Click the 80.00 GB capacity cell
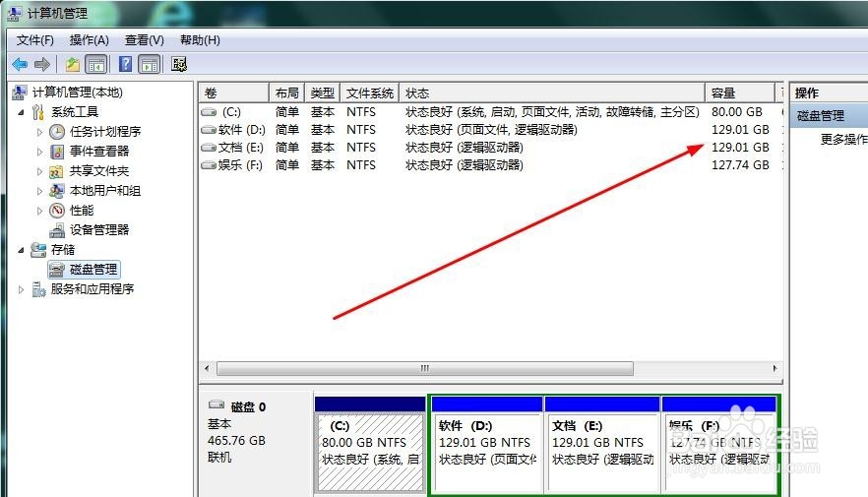This screenshot has height=497, width=868. pyautogui.click(x=737, y=112)
